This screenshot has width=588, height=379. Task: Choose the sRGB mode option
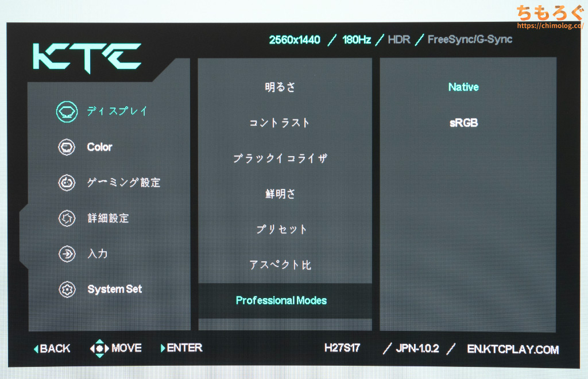tap(463, 123)
